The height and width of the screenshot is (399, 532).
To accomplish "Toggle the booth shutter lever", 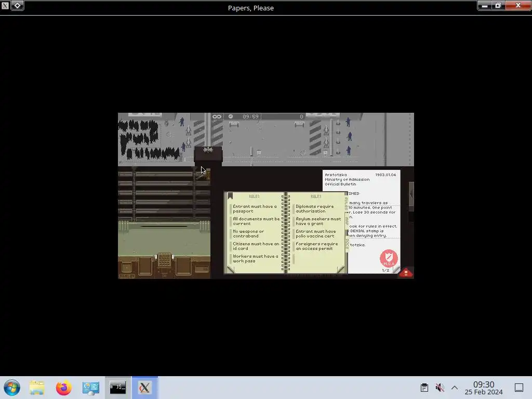I will 205,175.
